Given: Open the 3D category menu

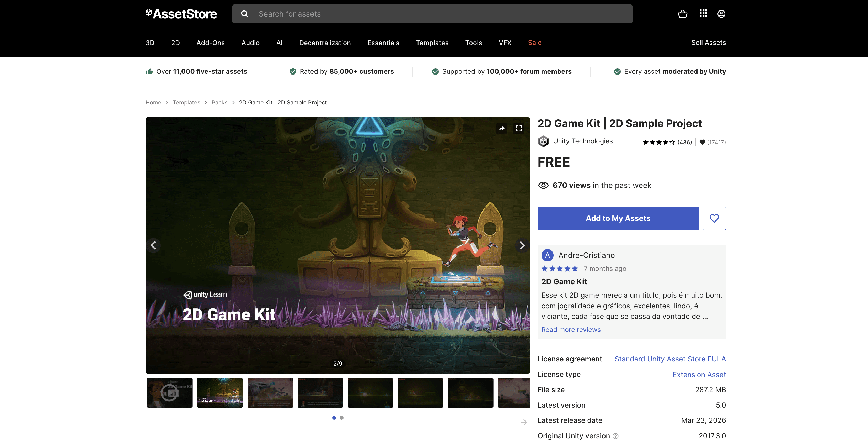Looking at the screenshot, I should tap(150, 43).
